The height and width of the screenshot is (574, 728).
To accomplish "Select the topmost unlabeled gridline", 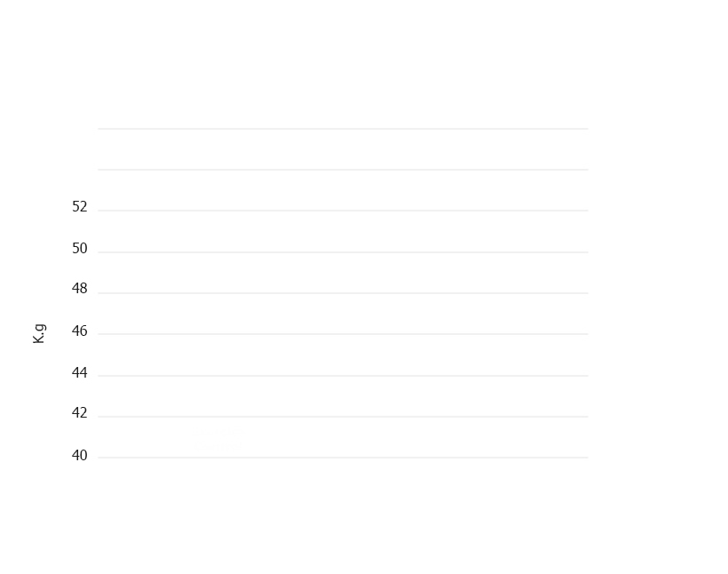I will (x=343, y=129).
